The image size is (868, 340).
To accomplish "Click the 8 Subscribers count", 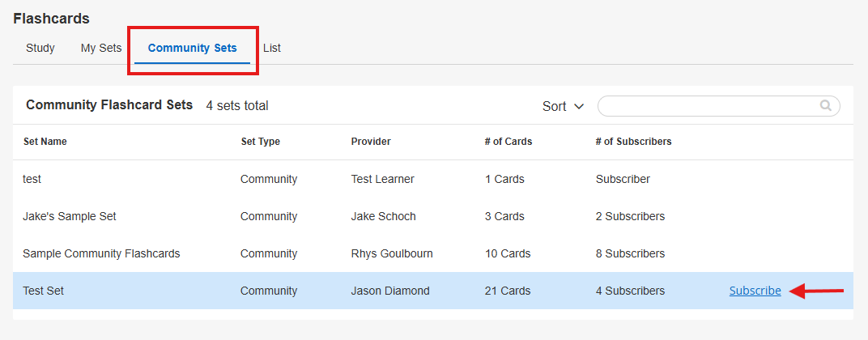I will 630,253.
